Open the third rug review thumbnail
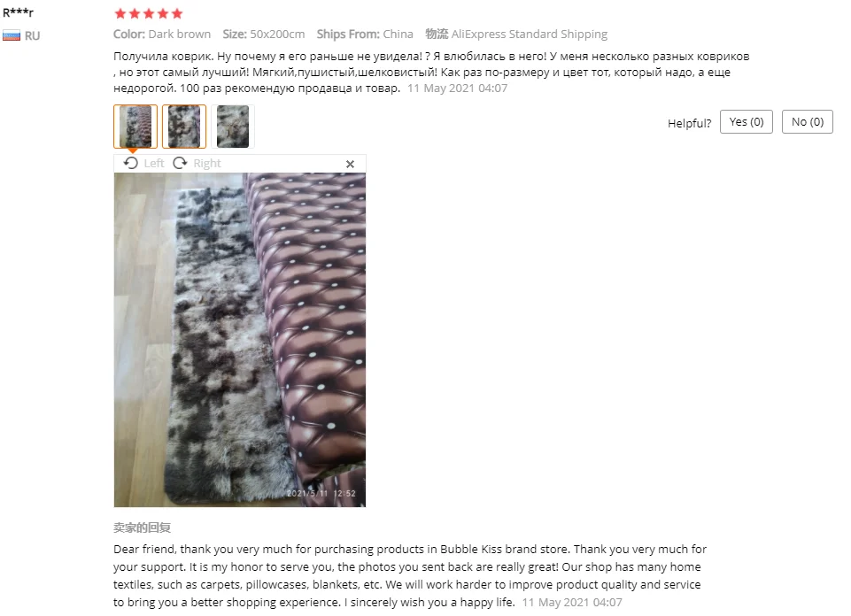The image size is (851, 616). (x=233, y=127)
